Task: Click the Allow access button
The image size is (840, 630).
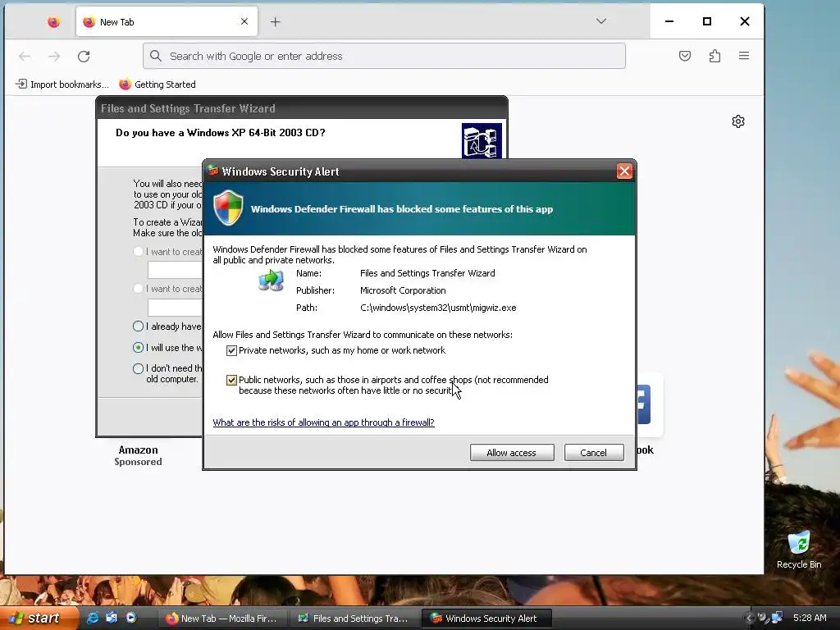Action: [512, 453]
